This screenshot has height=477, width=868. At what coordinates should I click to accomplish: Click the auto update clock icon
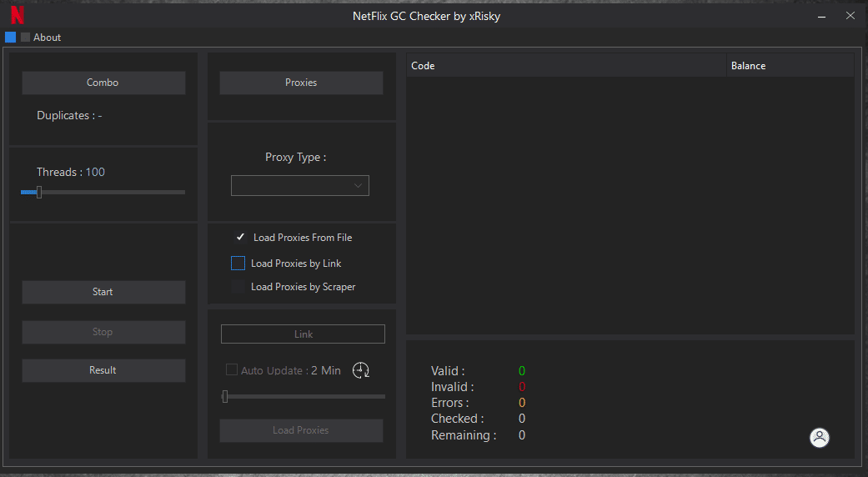(360, 370)
